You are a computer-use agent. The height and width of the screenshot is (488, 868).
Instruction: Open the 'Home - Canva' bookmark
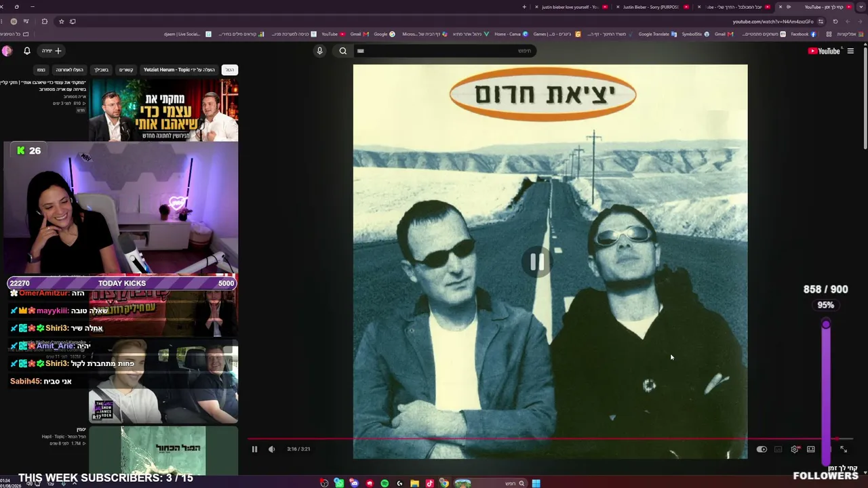coord(511,34)
